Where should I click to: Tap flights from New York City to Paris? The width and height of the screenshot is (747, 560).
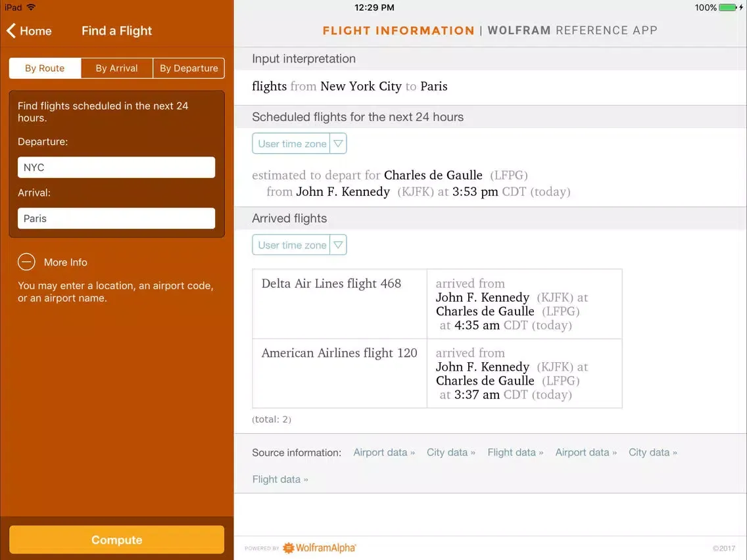tap(350, 86)
